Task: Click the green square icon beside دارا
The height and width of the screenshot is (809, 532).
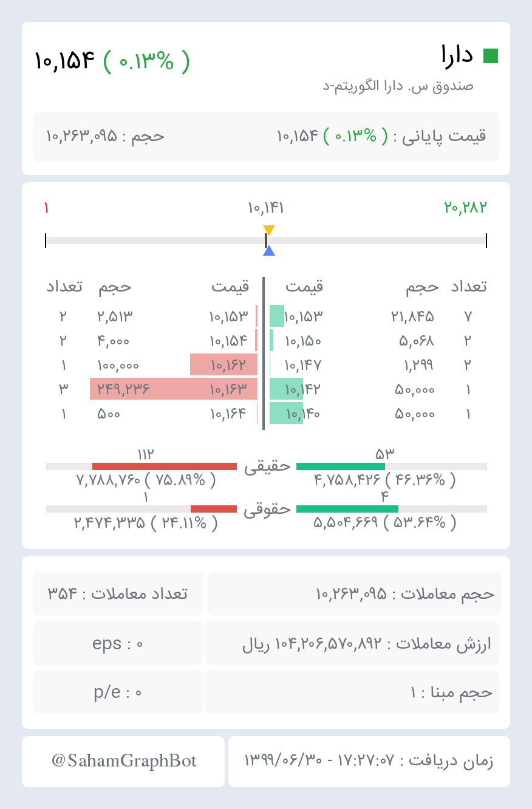Action: (490, 56)
